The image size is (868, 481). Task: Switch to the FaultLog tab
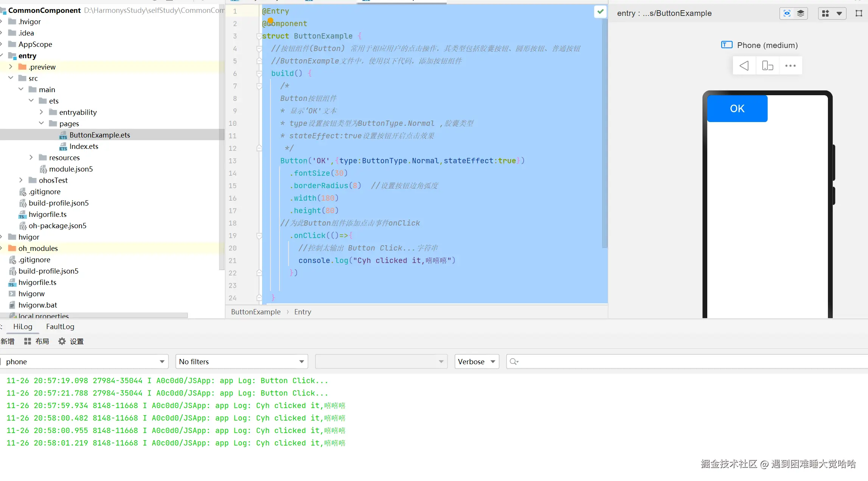pyautogui.click(x=60, y=326)
